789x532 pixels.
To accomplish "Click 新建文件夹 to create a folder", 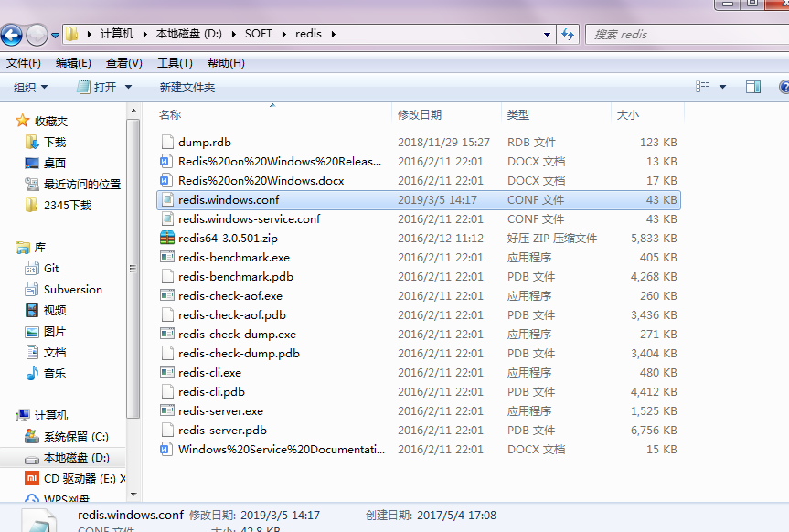I will 187,88.
